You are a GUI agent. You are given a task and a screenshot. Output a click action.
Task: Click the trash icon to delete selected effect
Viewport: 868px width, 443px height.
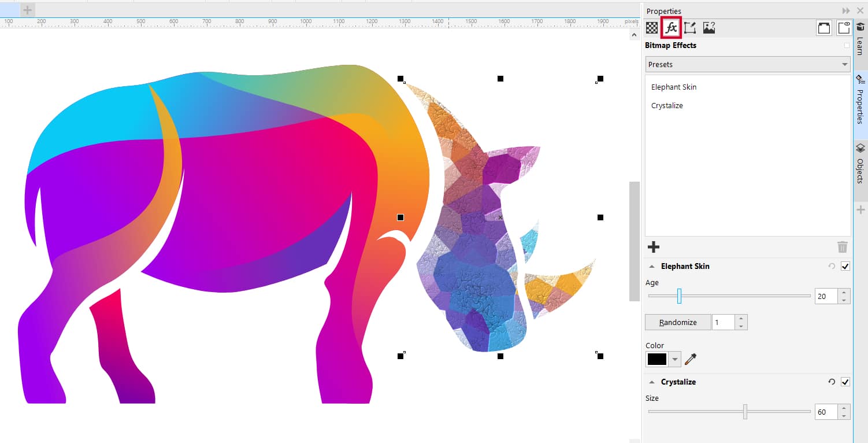click(x=843, y=247)
